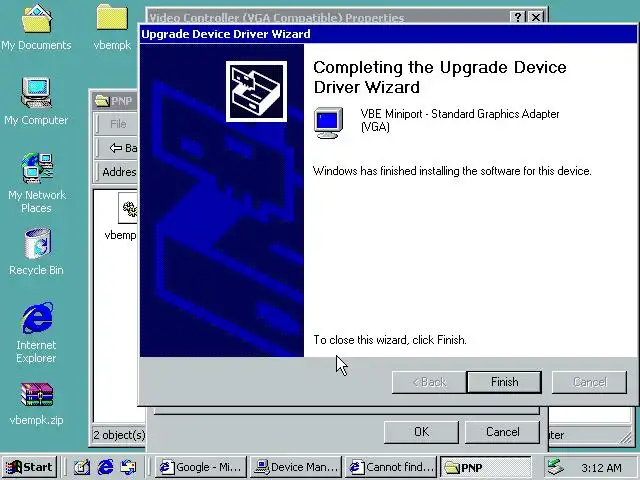Switch to the Google taskbar button
The height and width of the screenshot is (480, 640).
point(201,467)
